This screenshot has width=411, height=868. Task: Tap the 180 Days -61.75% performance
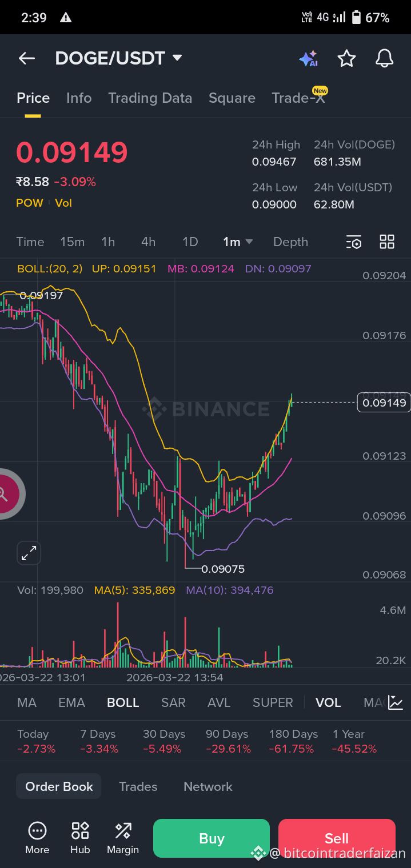click(x=293, y=741)
